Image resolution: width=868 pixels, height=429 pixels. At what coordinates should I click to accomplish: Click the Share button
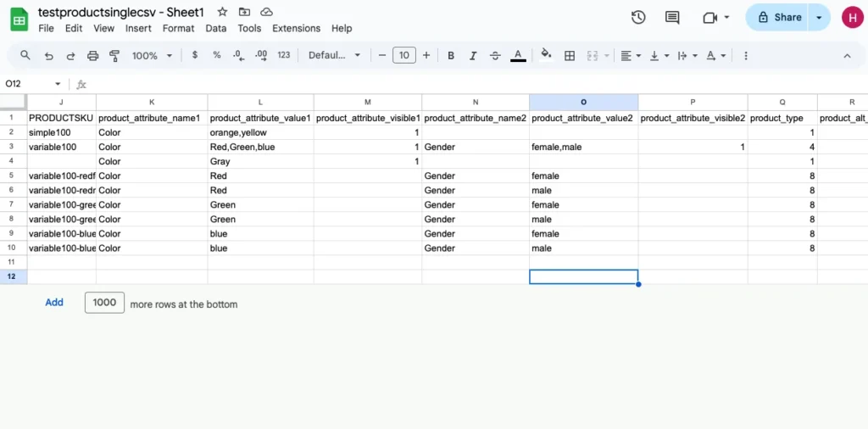coord(778,17)
